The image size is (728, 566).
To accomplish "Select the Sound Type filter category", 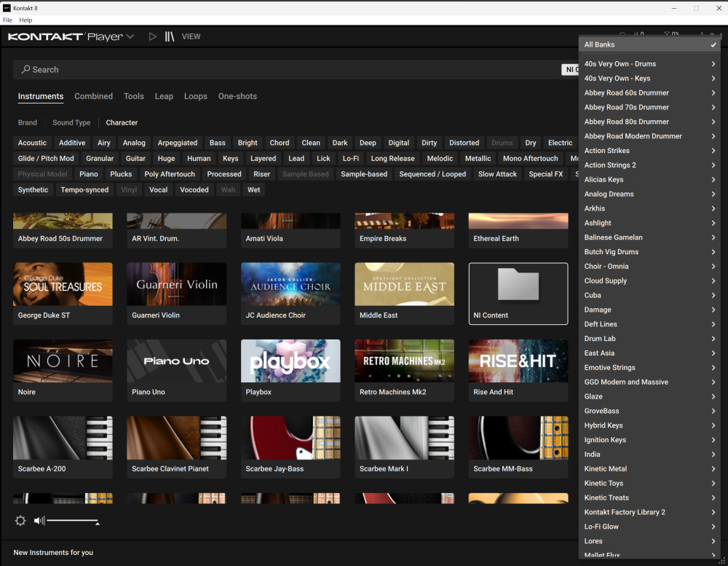I will click(x=71, y=122).
